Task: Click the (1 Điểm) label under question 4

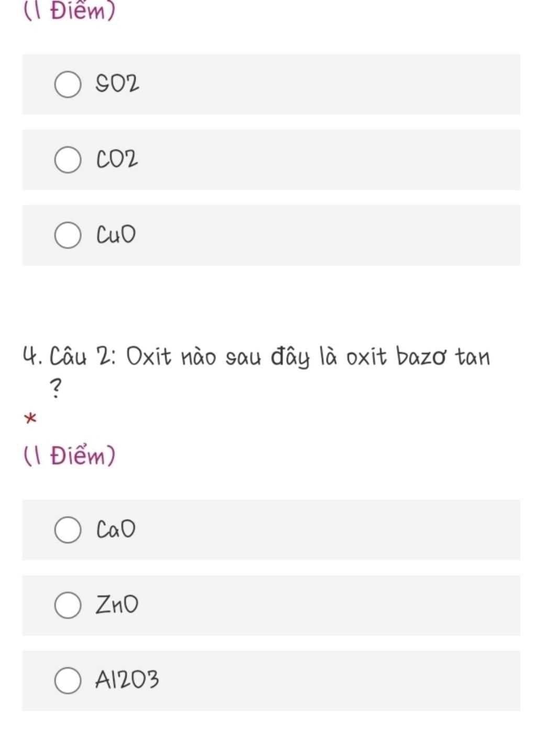Action: [x=70, y=456]
